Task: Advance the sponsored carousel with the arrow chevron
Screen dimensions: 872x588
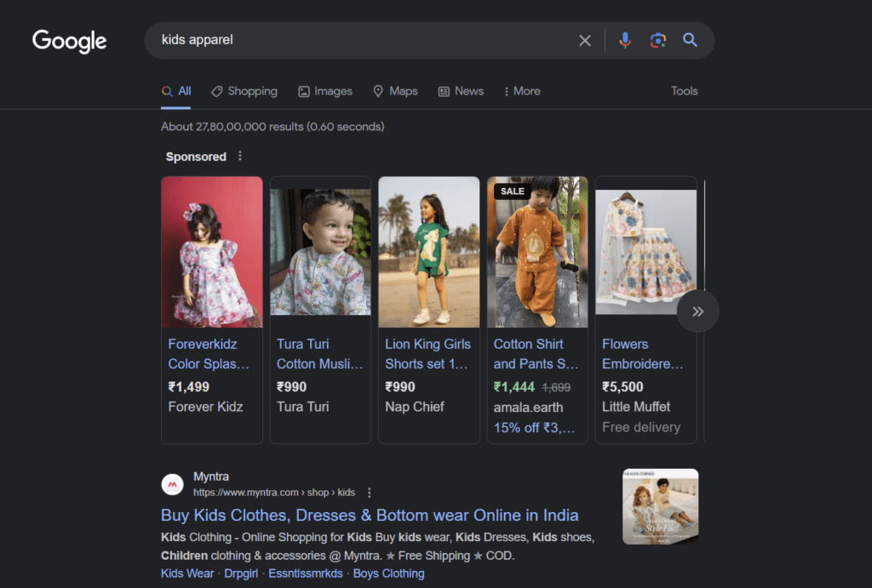Action: pyautogui.click(x=697, y=311)
